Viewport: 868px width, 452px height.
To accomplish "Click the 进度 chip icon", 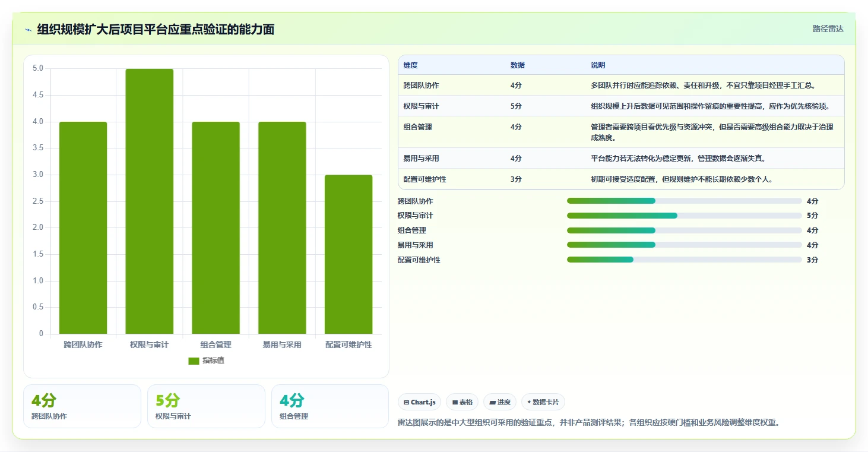I will (492, 402).
